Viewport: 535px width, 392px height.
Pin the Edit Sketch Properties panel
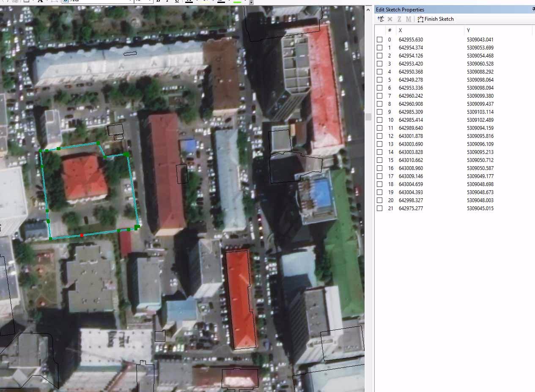(x=533, y=9)
